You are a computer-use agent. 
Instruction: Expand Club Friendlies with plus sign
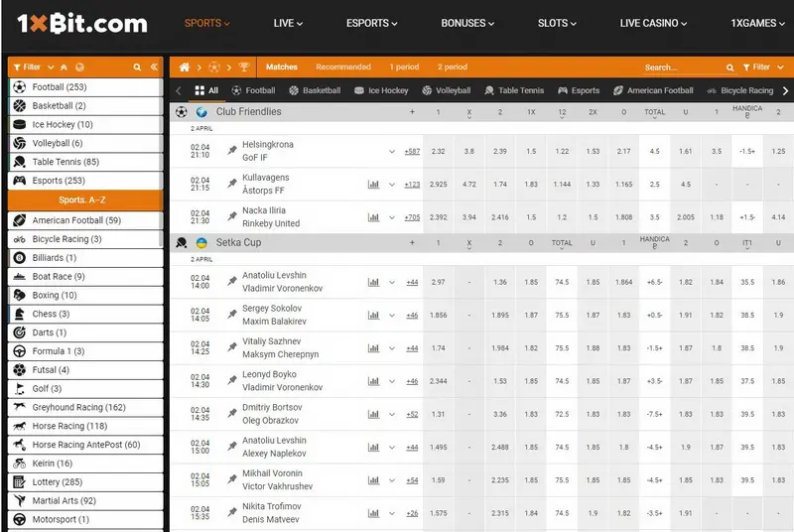[x=412, y=112]
